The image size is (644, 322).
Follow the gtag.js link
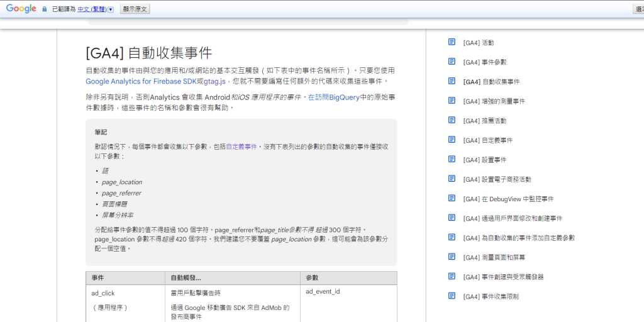(x=214, y=81)
